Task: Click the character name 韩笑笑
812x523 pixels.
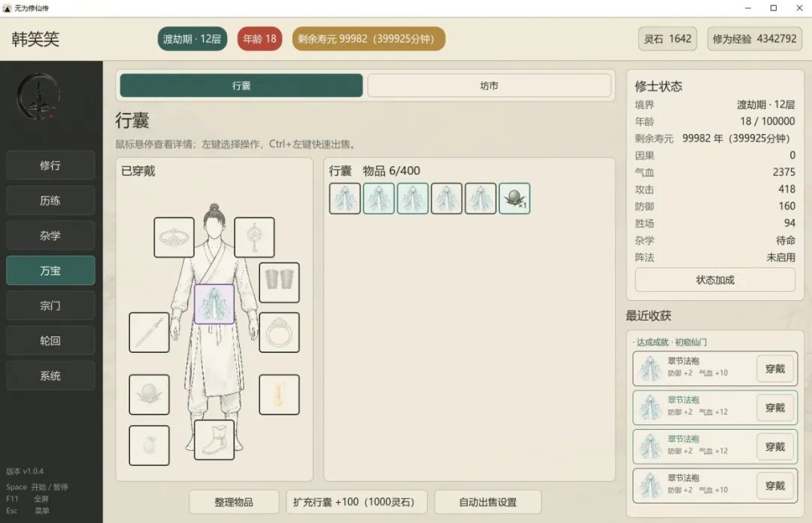Action: (36, 39)
